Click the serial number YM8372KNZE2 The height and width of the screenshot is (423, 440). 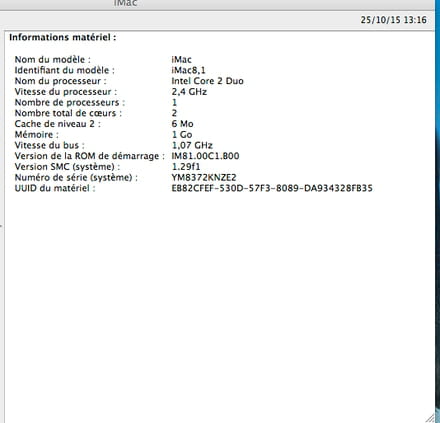(x=204, y=177)
